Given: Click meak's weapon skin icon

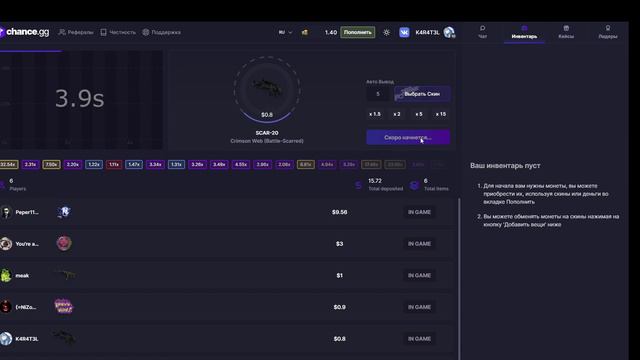Looking at the screenshot, I should pos(65,275).
